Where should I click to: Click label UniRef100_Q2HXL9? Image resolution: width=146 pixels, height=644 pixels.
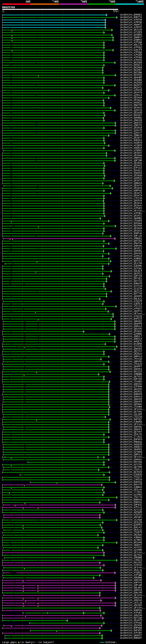click(131, 95)
